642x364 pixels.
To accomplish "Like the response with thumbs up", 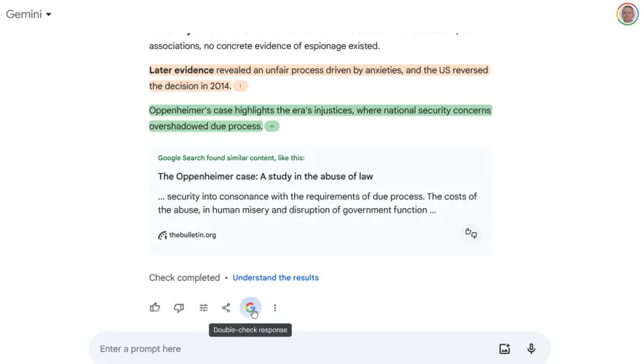I will (155, 308).
